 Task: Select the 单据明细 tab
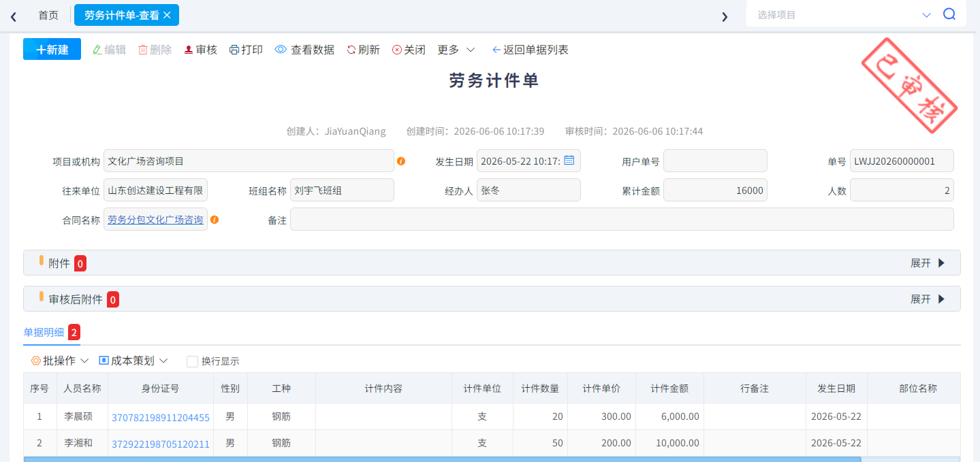(x=44, y=332)
